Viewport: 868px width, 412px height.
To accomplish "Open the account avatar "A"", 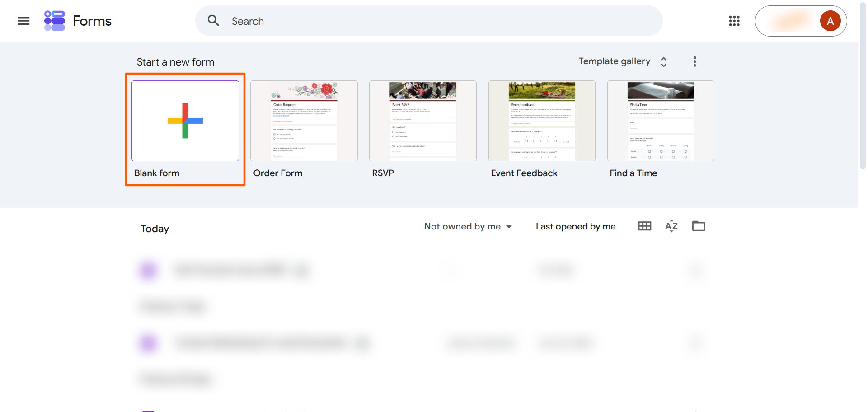I will (x=830, y=21).
